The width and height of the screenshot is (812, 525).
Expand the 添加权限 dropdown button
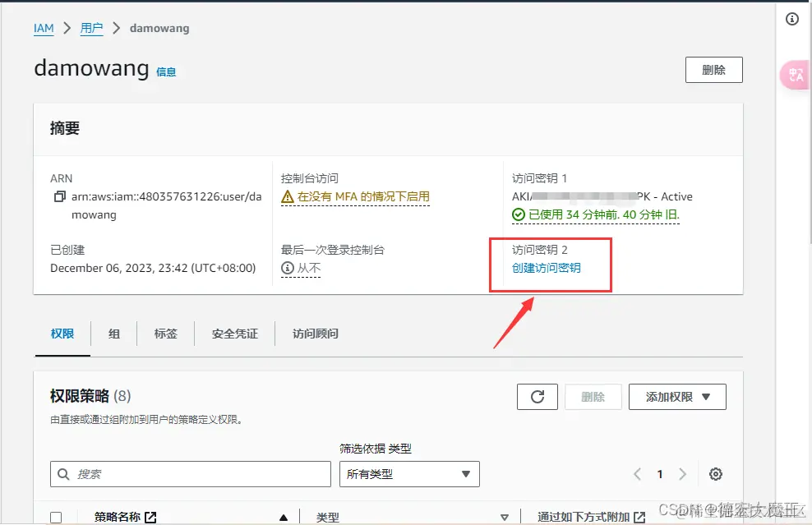click(x=677, y=397)
